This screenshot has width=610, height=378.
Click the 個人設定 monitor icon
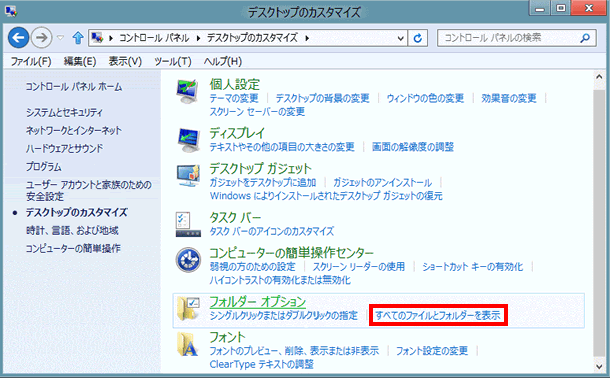[x=188, y=91]
